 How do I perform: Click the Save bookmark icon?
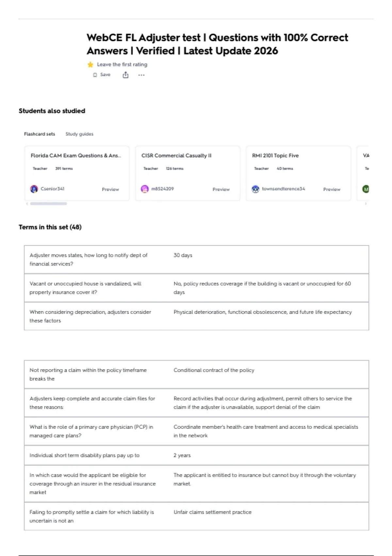[95, 75]
